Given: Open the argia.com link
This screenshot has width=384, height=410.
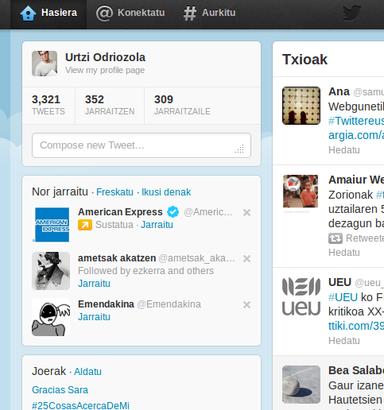Looking at the screenshot, I should coord(356,135).
